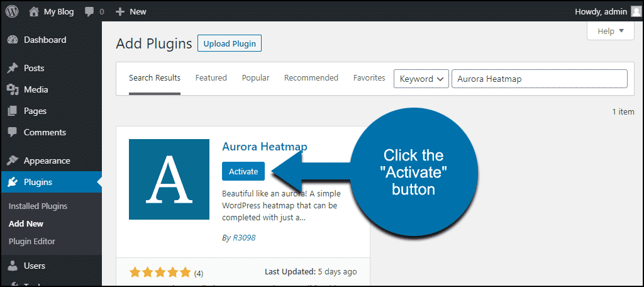Viewport: 644px width, 287px height.
Task: Switch to the Popular tab
Action: pyautogui.click(x=255, y=77)
